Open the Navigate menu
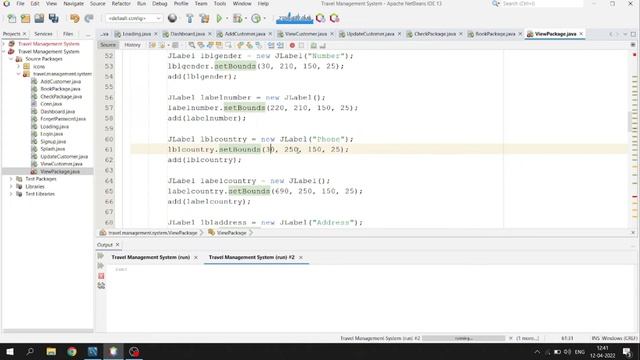Viewport: 640px width, 360px height. [x=73, y=4]
